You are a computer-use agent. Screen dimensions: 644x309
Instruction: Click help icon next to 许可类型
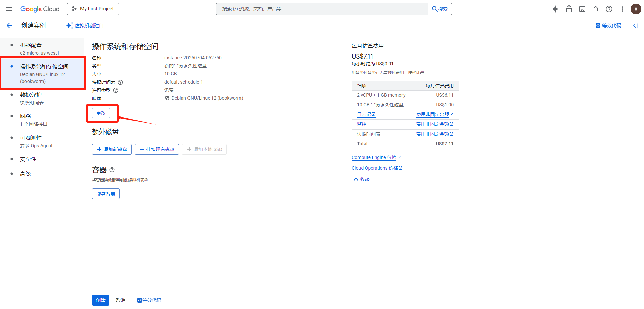[116, 90]
